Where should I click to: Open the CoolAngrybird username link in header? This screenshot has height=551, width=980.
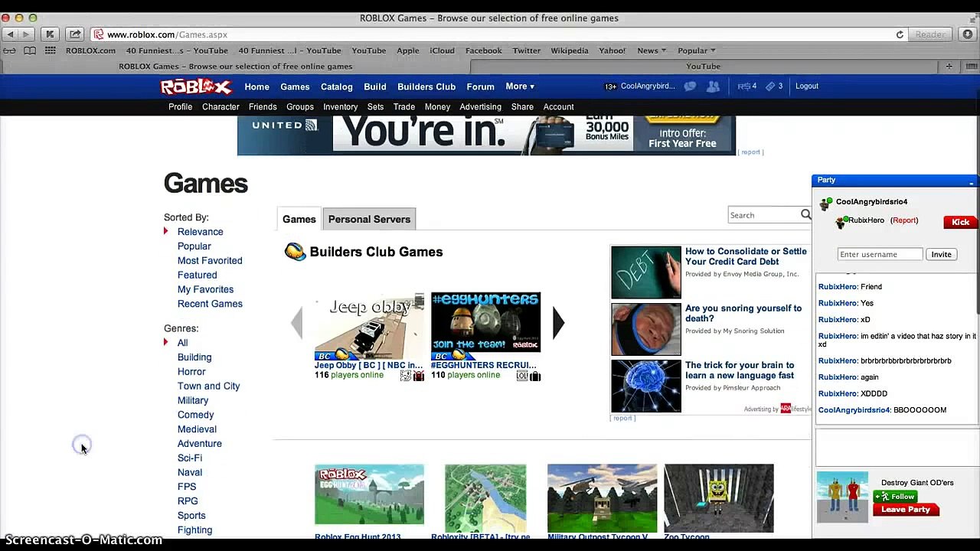click(647, 86)
